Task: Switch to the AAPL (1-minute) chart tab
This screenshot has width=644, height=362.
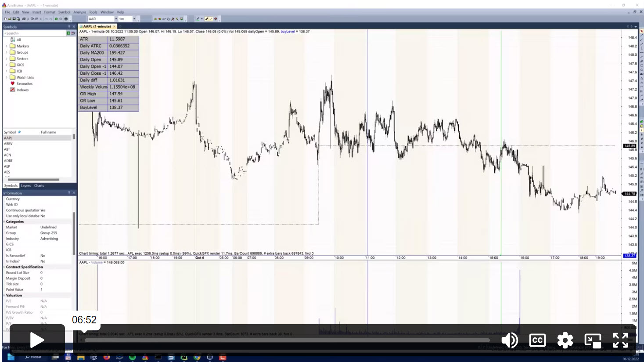Action: coord(97,26)
